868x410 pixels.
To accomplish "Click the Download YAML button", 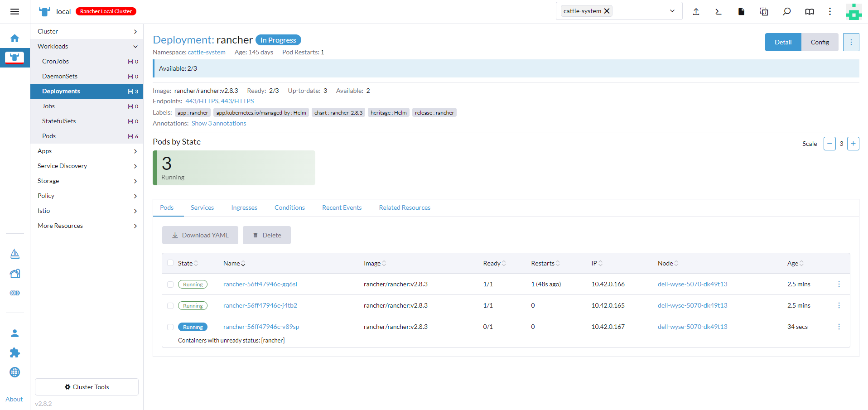I will 200,235.
